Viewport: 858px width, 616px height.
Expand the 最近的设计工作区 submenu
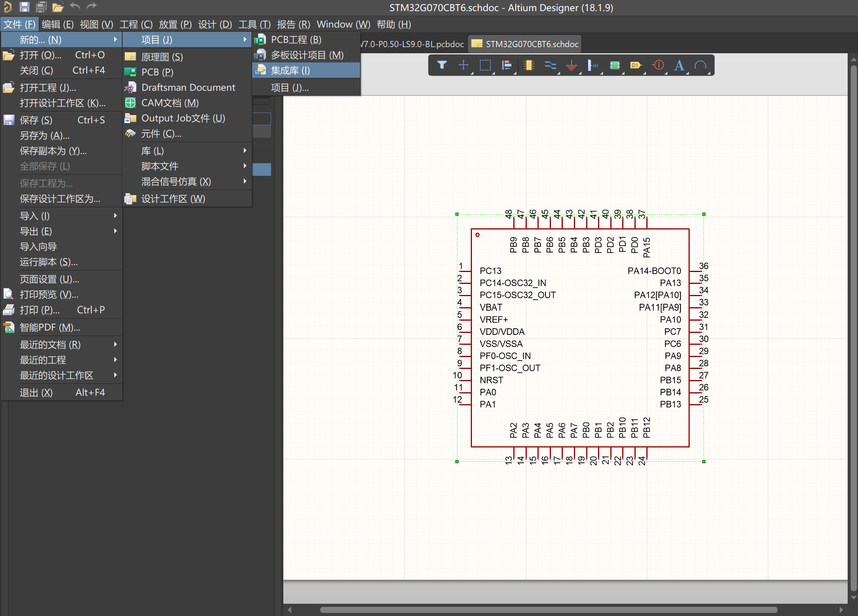(x=62, y=375)
